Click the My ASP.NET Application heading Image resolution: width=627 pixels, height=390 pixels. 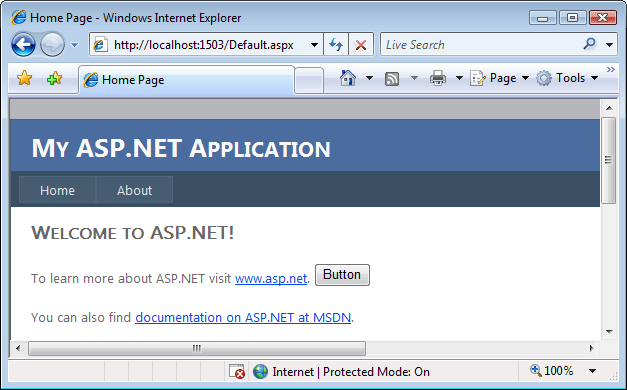(x=181, y=148)
